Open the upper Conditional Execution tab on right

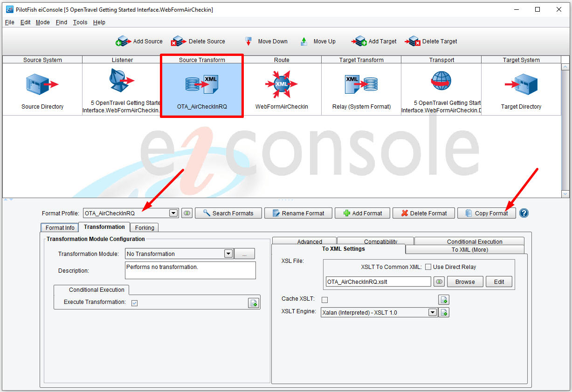469,241
